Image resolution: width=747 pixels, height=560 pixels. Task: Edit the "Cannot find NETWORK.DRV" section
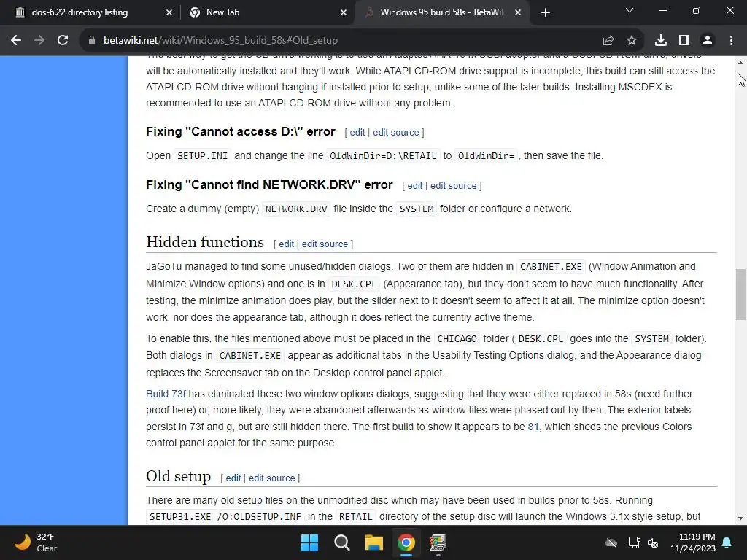click(x=415, y=186)
